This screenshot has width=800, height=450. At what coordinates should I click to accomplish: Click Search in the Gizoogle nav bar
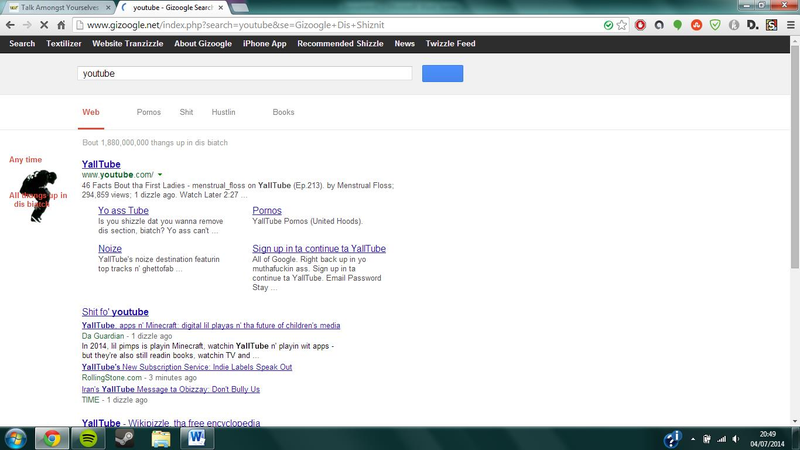[x=22, y=44]
